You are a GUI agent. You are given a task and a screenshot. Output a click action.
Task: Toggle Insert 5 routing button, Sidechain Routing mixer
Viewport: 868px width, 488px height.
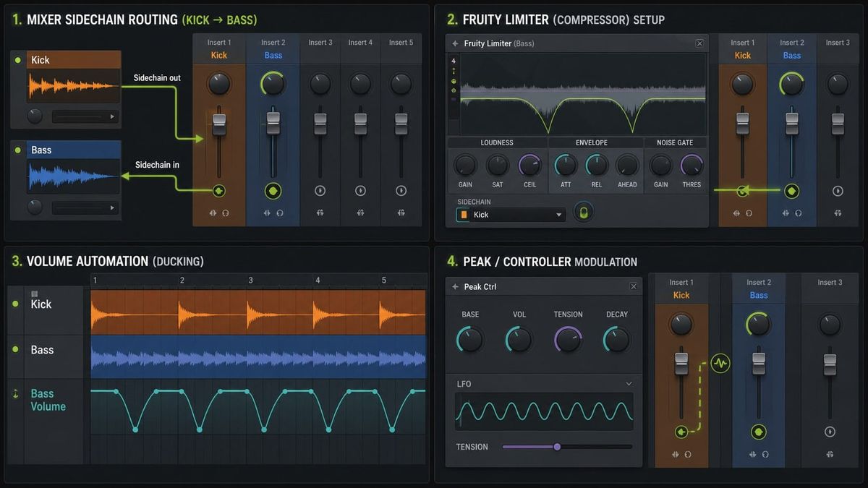401,191
